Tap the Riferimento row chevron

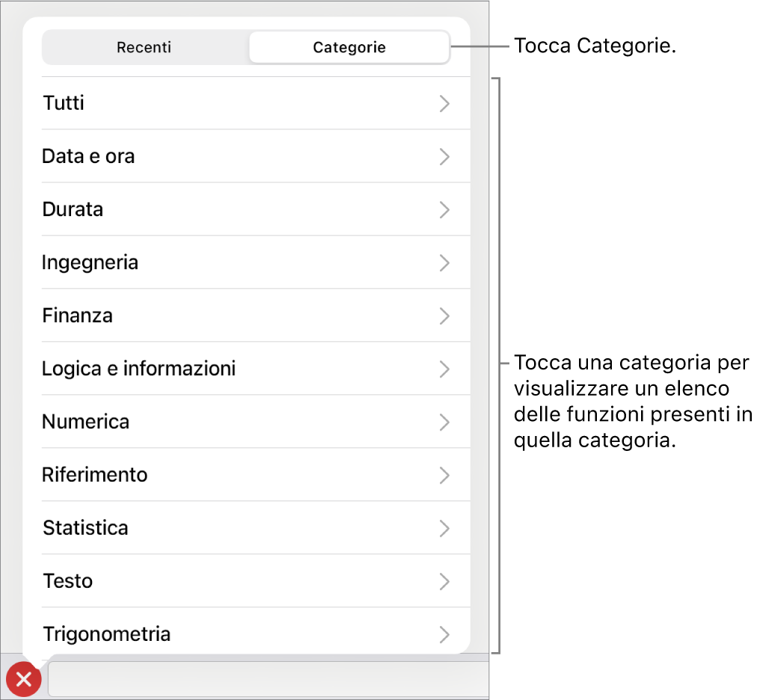coord(444,475)
